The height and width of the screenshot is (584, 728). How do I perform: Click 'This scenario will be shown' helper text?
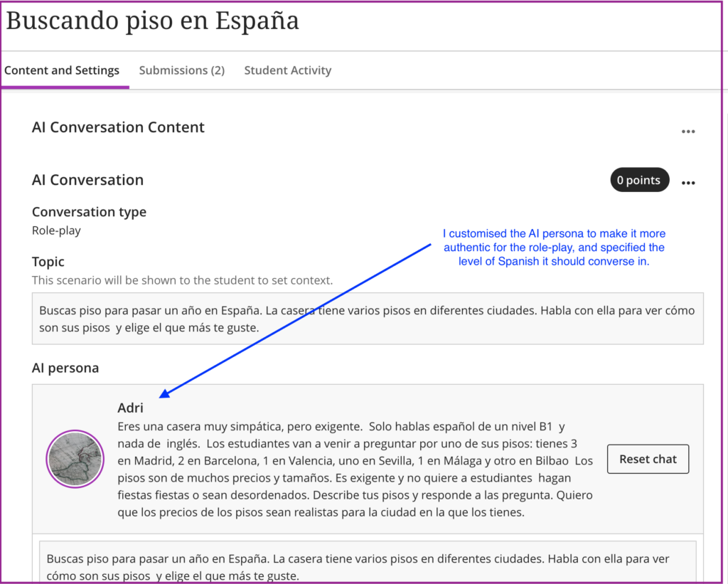183,280
